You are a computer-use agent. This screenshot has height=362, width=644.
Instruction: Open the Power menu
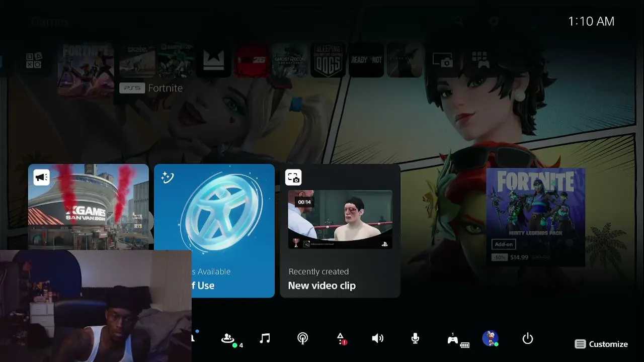pyautogui.click(x=528, y=338)
